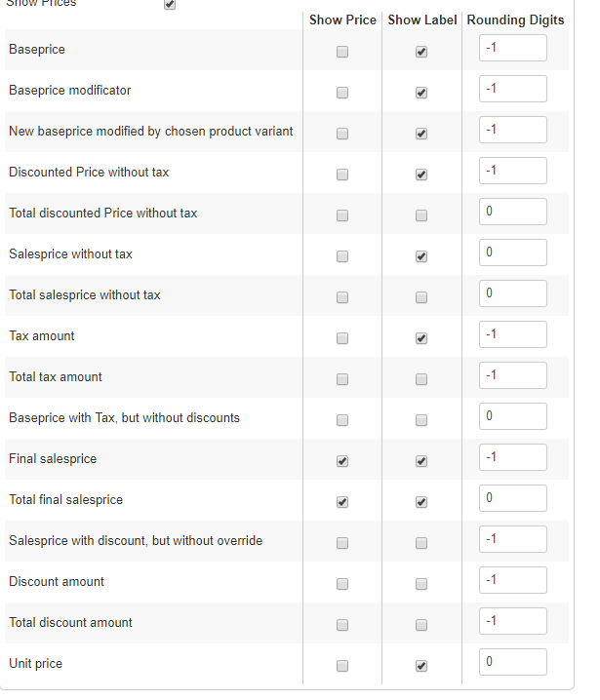Check Show Label for Total discounted Price without tax
Screen dimensions: 600x700
point(421,216)
